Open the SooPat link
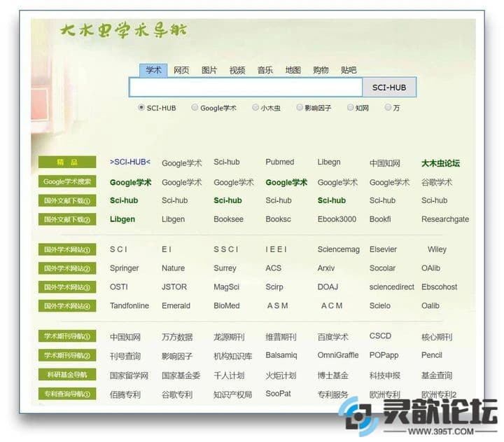The image size is (504, 442). tap(278, 394)
